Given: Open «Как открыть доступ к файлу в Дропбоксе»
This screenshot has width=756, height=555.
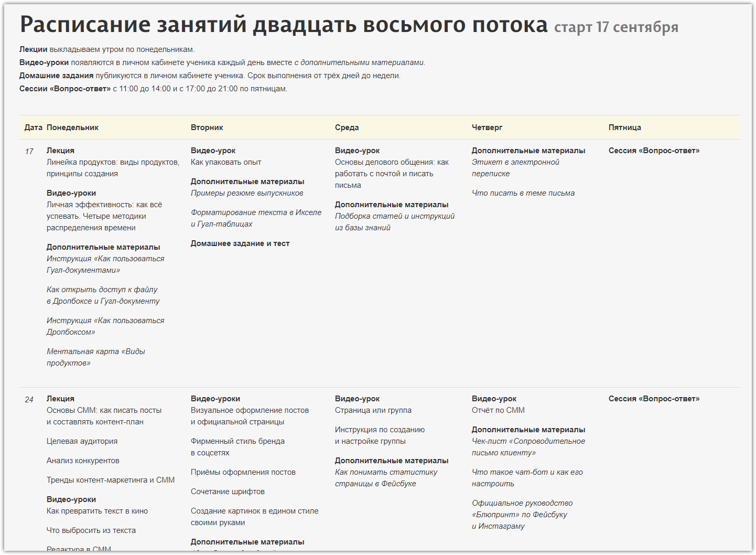Looking at the screenshot, I should pos(102,290).
